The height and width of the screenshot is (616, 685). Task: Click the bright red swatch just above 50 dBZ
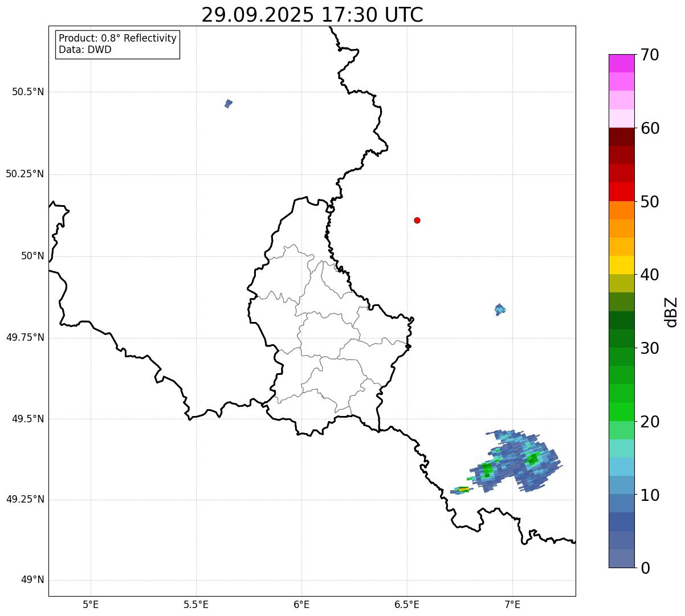621,191
